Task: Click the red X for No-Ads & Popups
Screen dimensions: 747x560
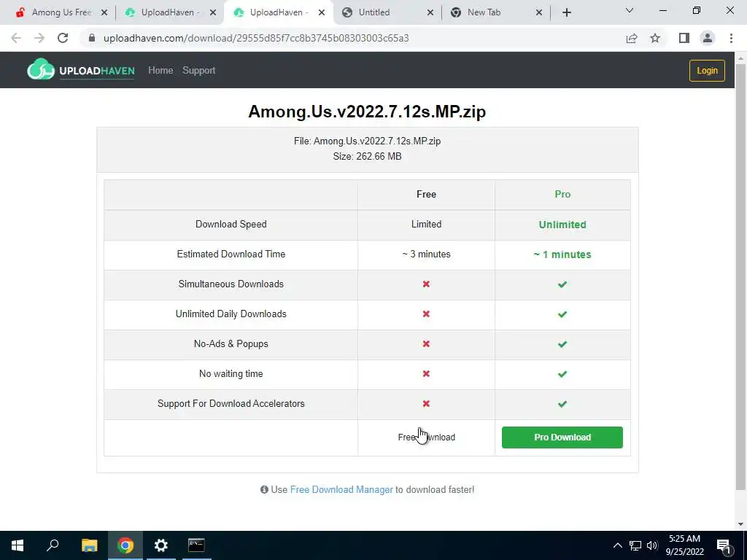Action: tap(426, 344)
